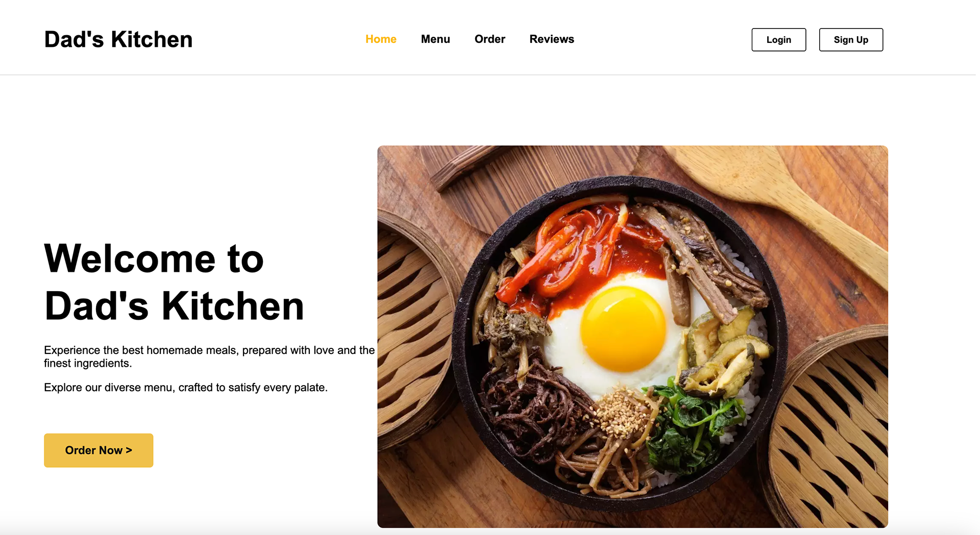Click the sesame seeds pile in the bowl
The width and height of the screenshot is (980, 535).
point(620,414)
